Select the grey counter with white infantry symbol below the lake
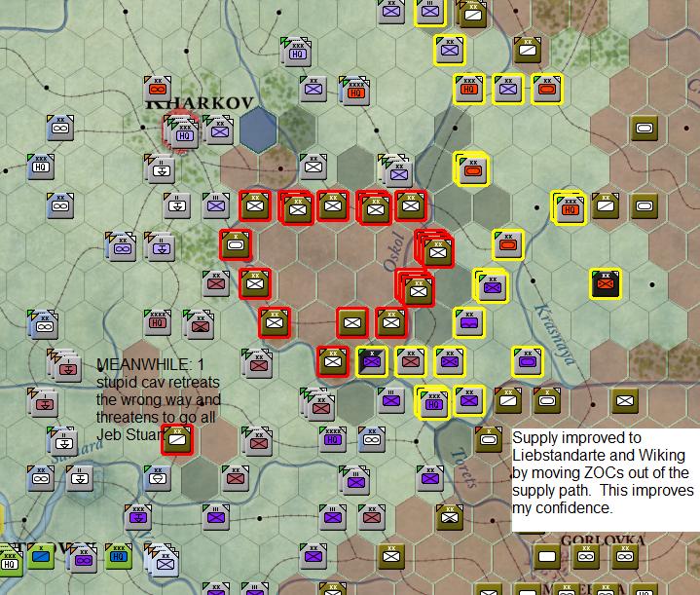700x595 pixels. tap(313, 167)
